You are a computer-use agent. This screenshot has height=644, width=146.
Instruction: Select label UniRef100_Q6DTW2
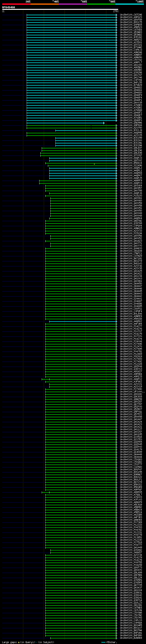pyautogui.click(x=131, y=221)
